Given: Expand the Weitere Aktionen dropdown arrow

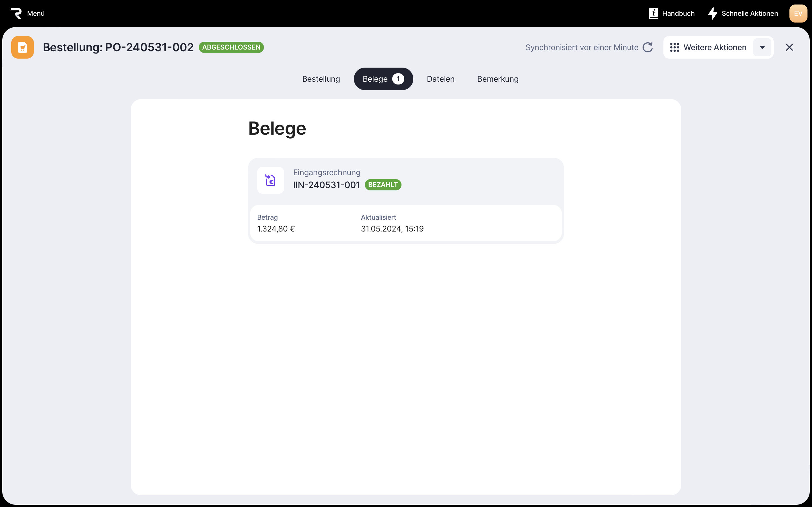Looking at the screenshot, I should [762, 47].
